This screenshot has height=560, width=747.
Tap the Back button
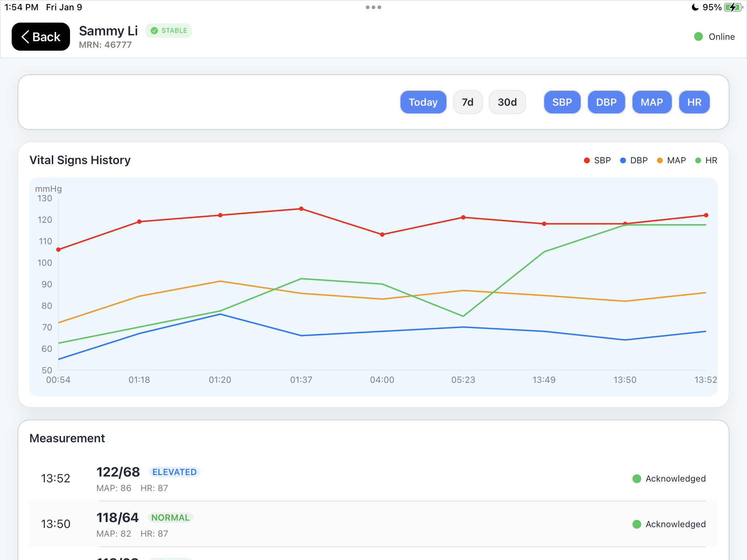(x=40, y=37)
